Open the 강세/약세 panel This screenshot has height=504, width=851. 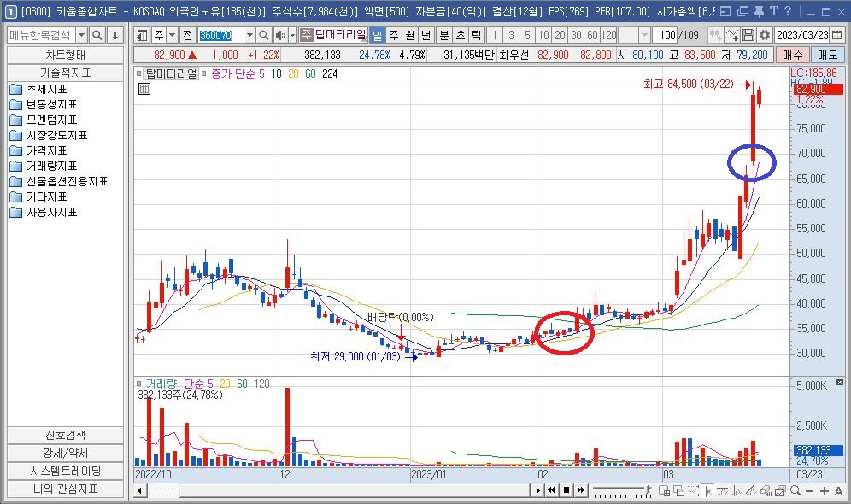click(65, 453)
